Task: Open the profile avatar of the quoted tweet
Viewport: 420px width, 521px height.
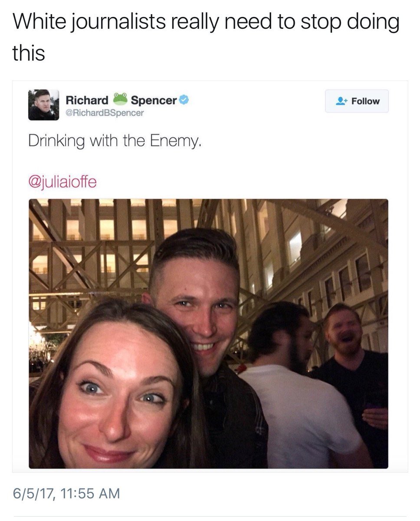Action: [x=43, y=105]
